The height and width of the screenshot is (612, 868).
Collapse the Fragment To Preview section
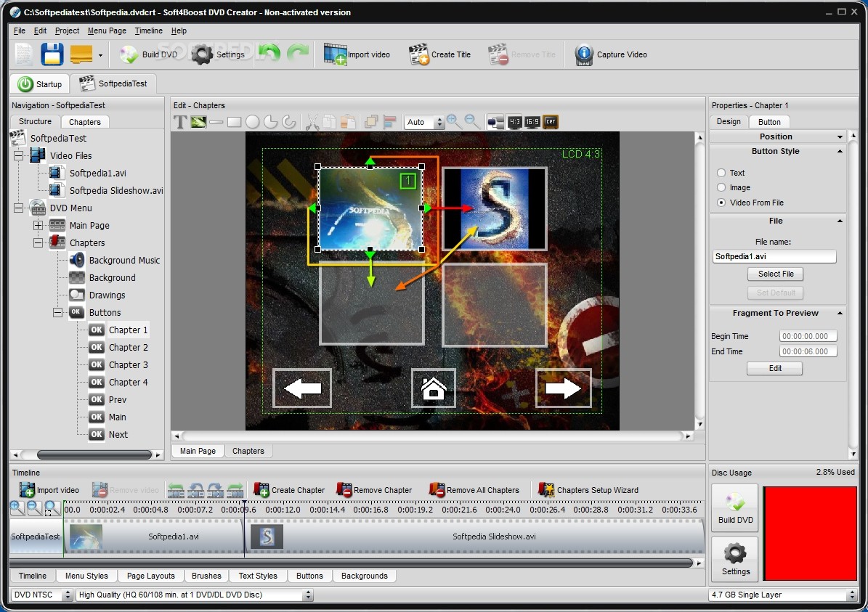coord(840,313)
